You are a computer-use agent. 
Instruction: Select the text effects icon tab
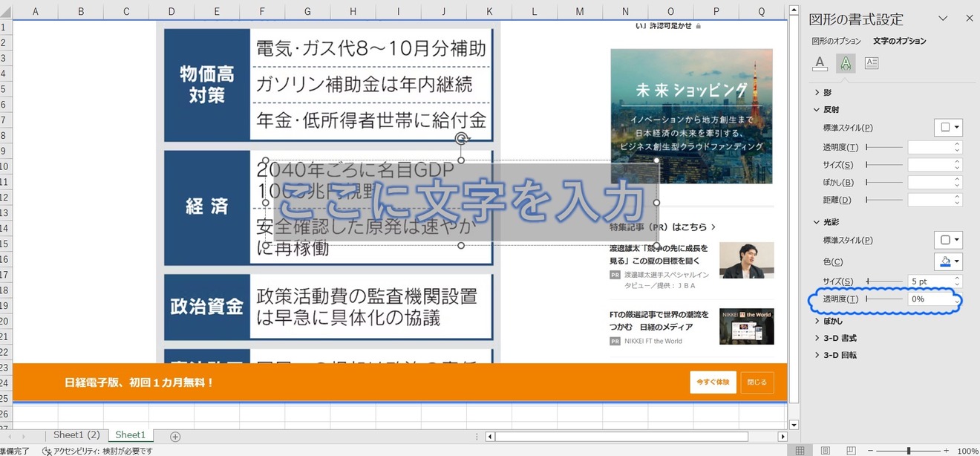pos(846,64)
